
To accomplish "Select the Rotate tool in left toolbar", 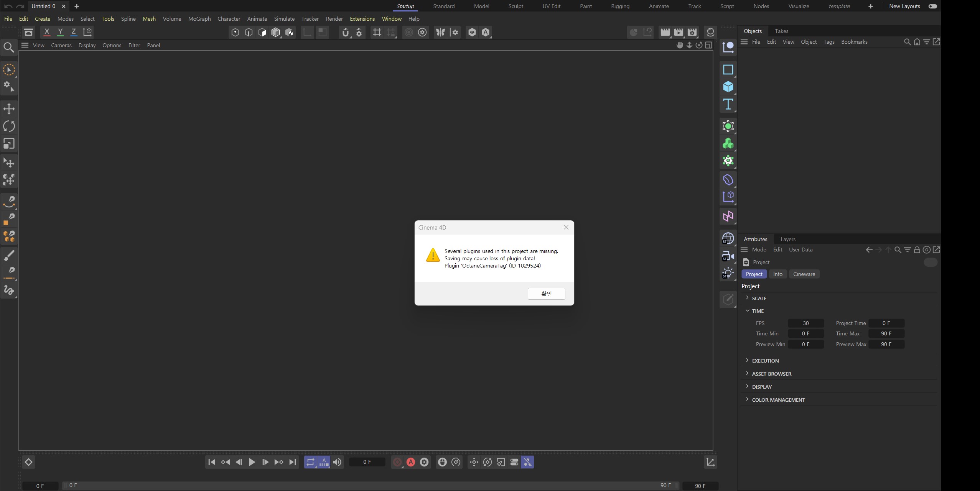I will (x=9, y=126).
